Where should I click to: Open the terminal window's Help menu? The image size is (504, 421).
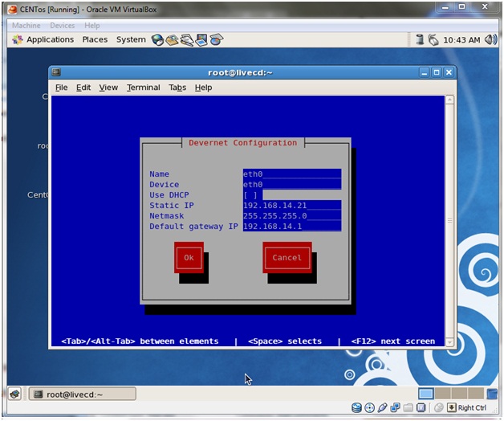(x=204, y=88)
